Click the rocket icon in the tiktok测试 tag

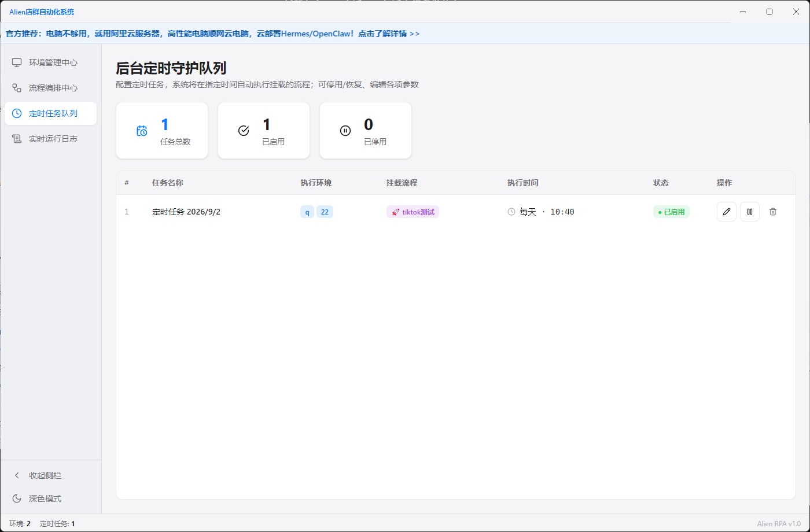click(x=396, y=212)
